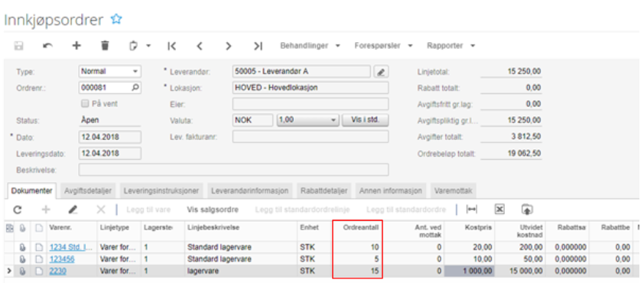Click the grid delete X icon
The width and height of the screenshot is (644, 283).
point(101,210)
